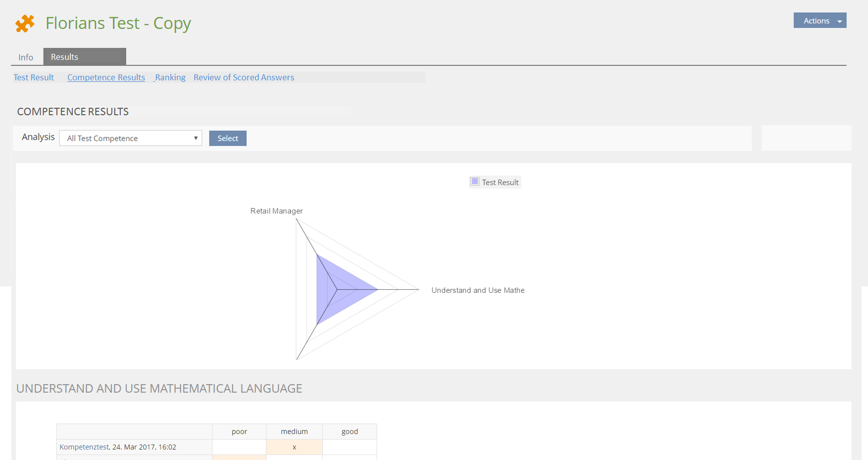Open the Actions dropdown menu
868x460 pixels.
pos(820,20)
